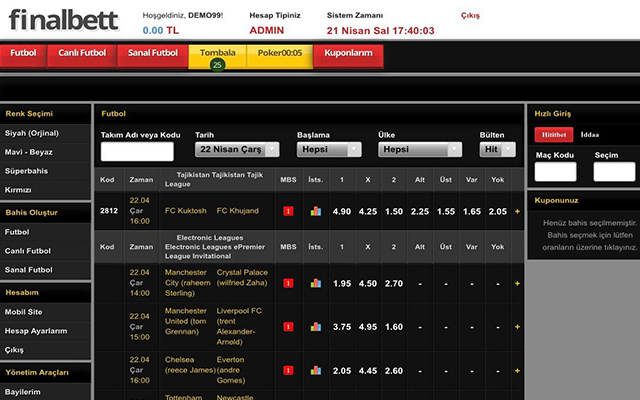Pick odds 4.90 for FC Kuktosh win

342,211
